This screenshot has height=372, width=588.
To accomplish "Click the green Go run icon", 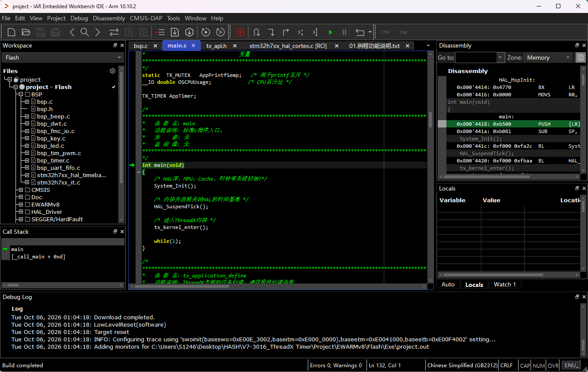I will [330, 32].
